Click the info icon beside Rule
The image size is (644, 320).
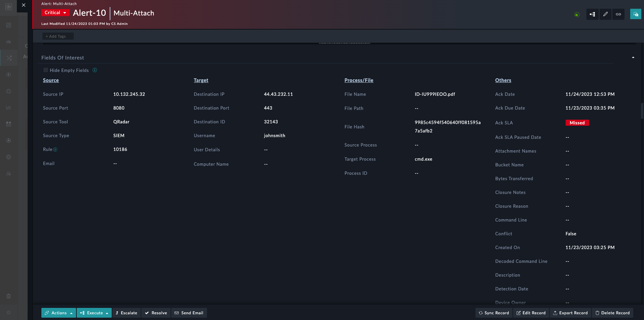point(55,150)
